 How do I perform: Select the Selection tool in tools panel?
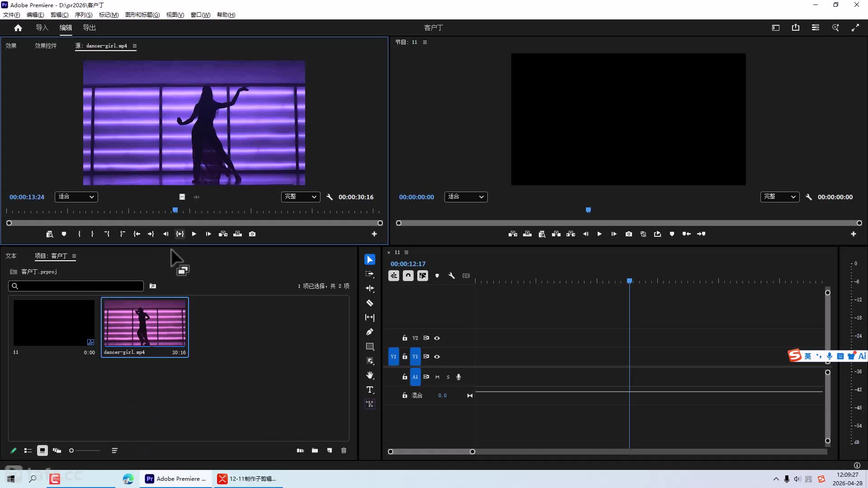(370, 259)
